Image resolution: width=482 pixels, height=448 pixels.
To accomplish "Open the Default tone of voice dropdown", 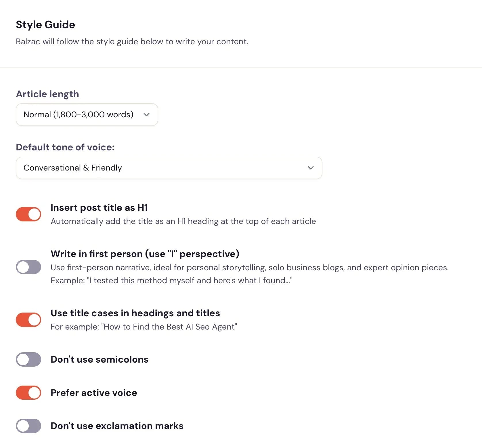I will [x=169, y=168].
